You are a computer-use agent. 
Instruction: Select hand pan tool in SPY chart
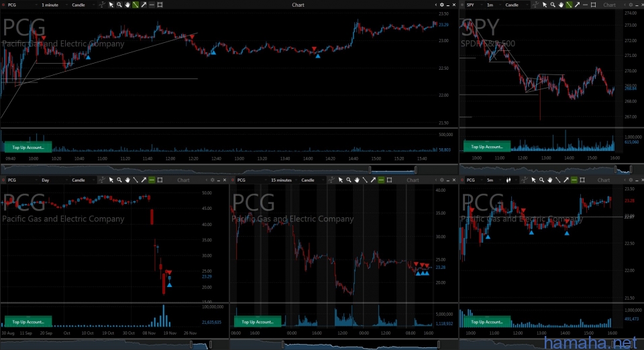pos(561,5)
